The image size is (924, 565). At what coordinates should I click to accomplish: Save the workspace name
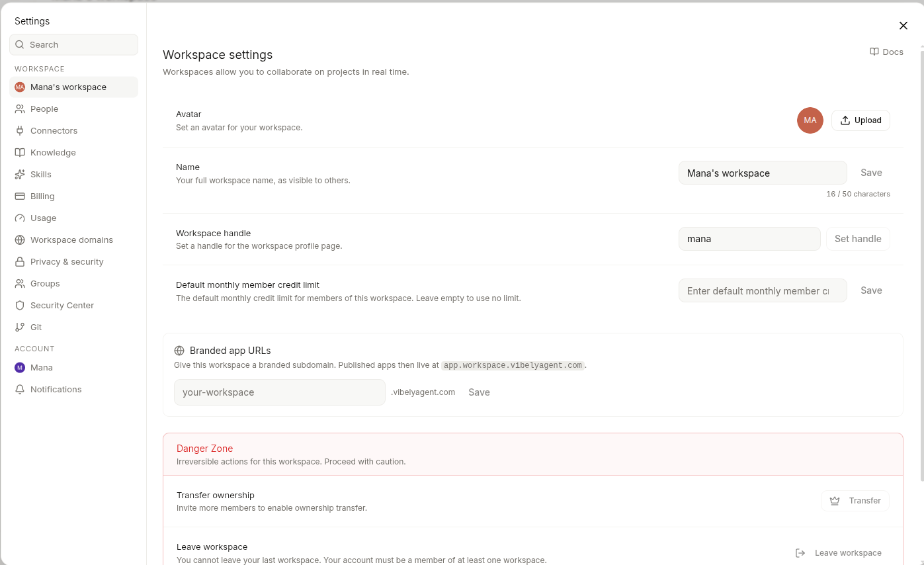coord(871,173)
